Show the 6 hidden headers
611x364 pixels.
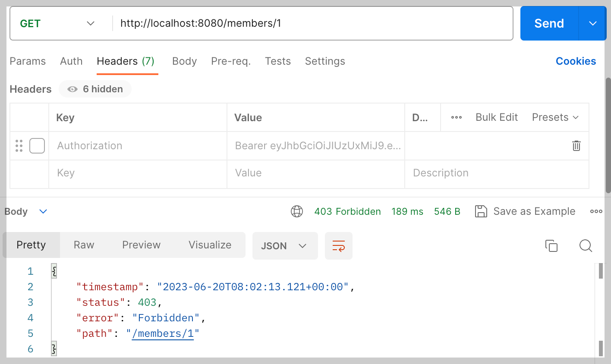tap(95, 89)
